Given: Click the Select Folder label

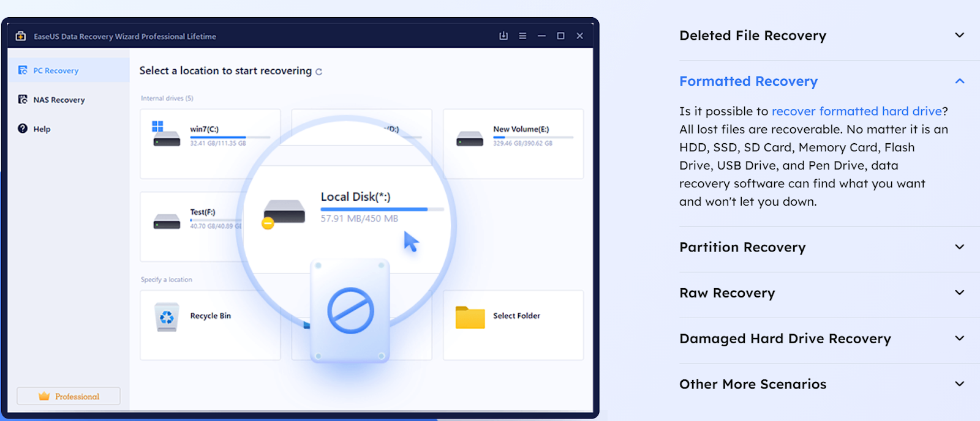Looking at the screenshot, I should click(x=516, y=316).
